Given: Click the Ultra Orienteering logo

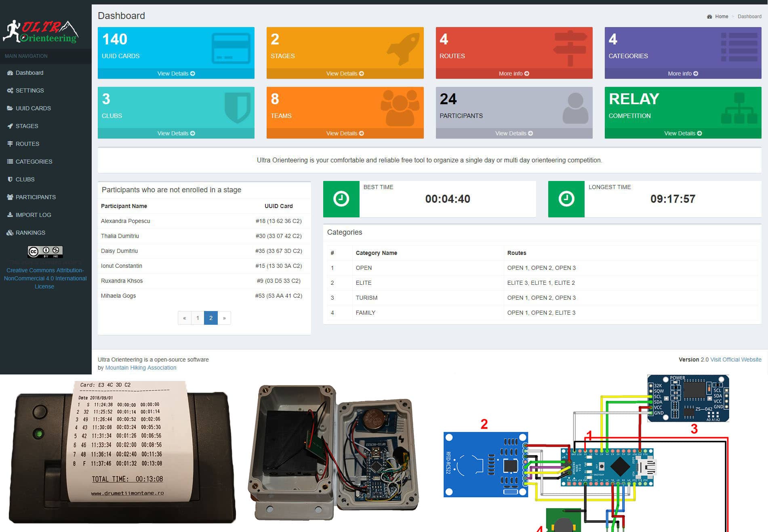Looking at the screenshot, I should click(x=40, y=32).
